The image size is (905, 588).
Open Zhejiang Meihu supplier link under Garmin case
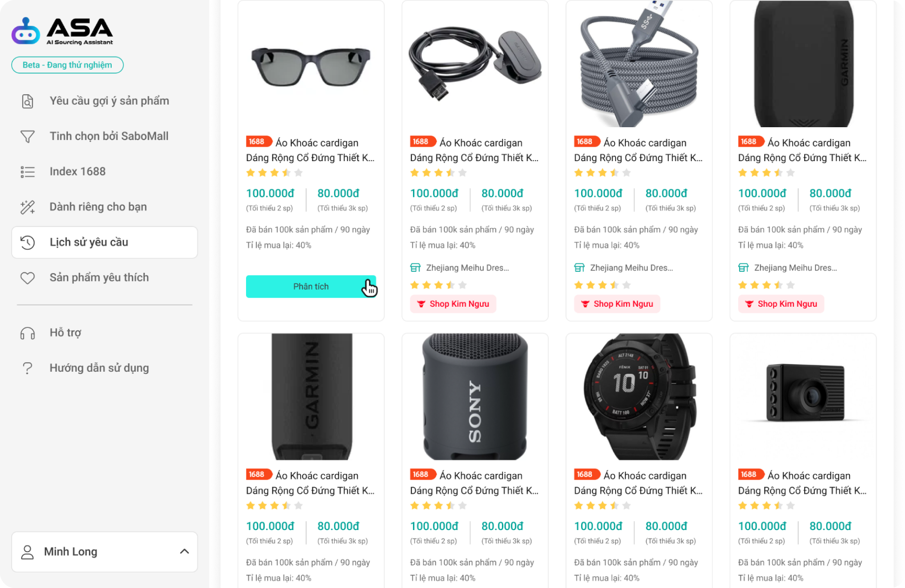click(795, 268)
